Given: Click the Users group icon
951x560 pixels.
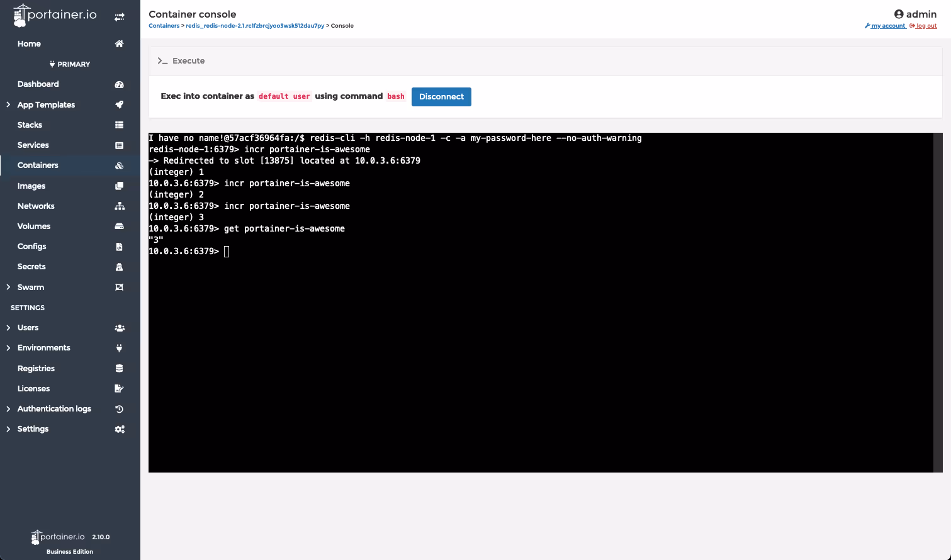Looking at the screenshot, I should click(x=120, y=328).
